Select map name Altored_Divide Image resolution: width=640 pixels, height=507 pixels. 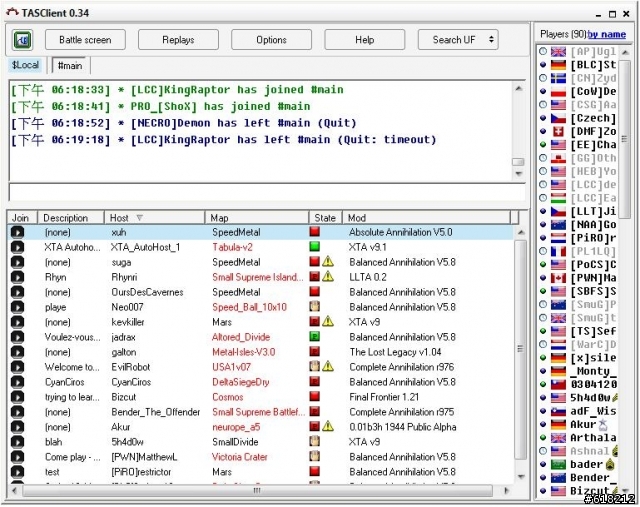pyautogui.click(x=241, y=337)
